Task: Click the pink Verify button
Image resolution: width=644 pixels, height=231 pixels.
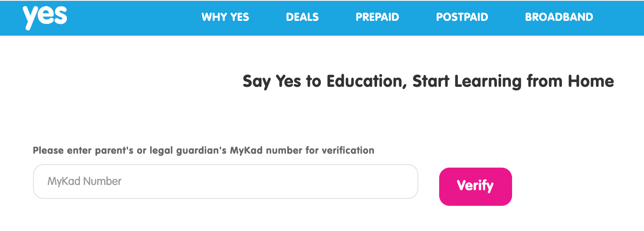Action: point(476,186)
